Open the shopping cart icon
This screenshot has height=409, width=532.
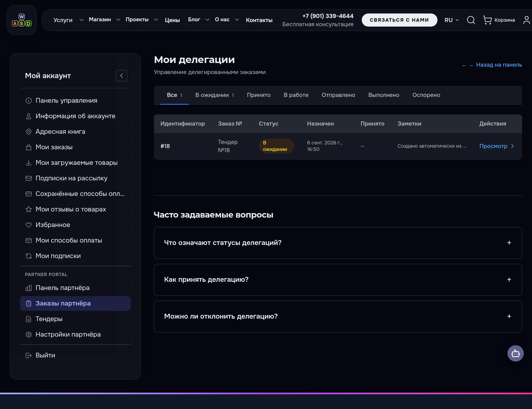pos(487,20)
